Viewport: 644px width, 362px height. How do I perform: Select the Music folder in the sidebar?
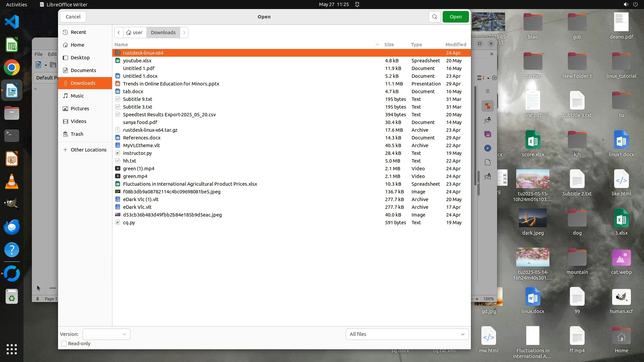pyautogui.click(x=77, y=96)
